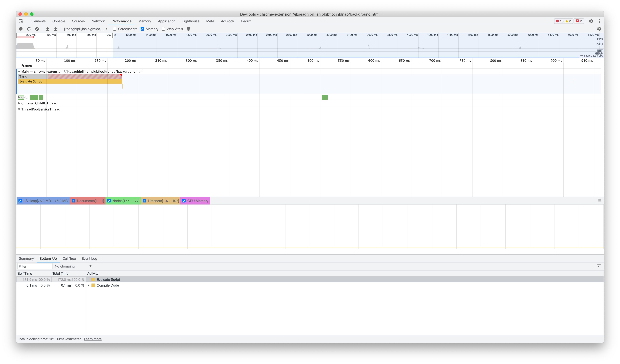Click the collect garbage trash icon
The image size is (620, 364).
[x=188, y=29]
